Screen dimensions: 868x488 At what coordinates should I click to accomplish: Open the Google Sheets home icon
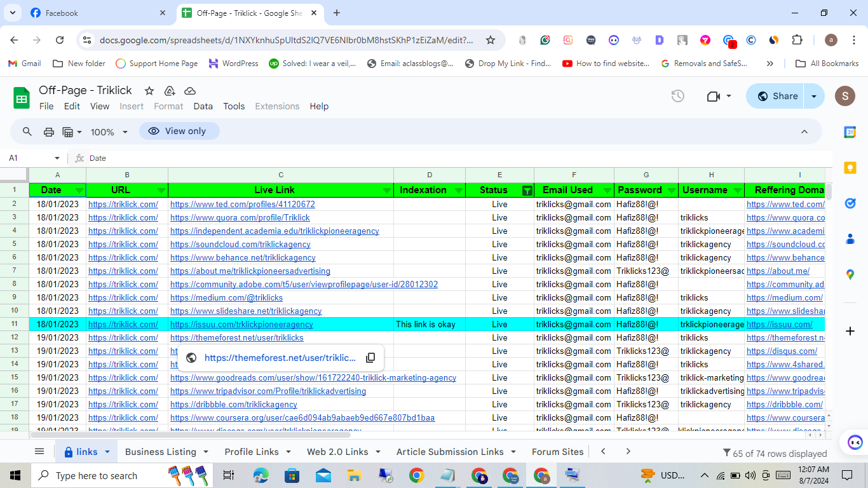22,98
